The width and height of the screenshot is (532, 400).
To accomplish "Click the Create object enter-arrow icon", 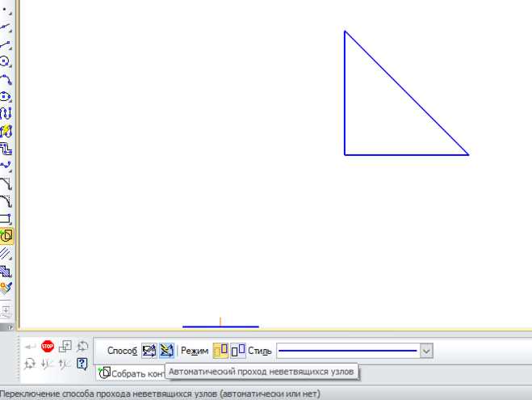I will pyautogui.click(x=30, y=347).
